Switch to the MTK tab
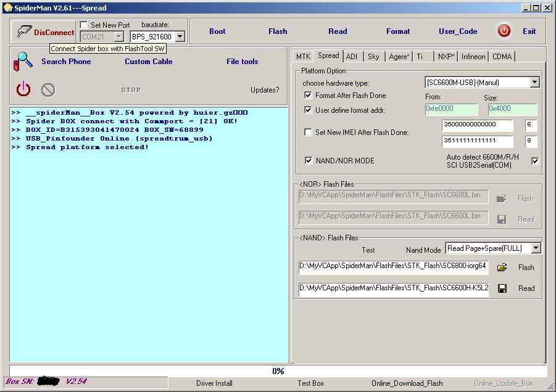Viewport: 556px width, 392px height. [303, 57]
